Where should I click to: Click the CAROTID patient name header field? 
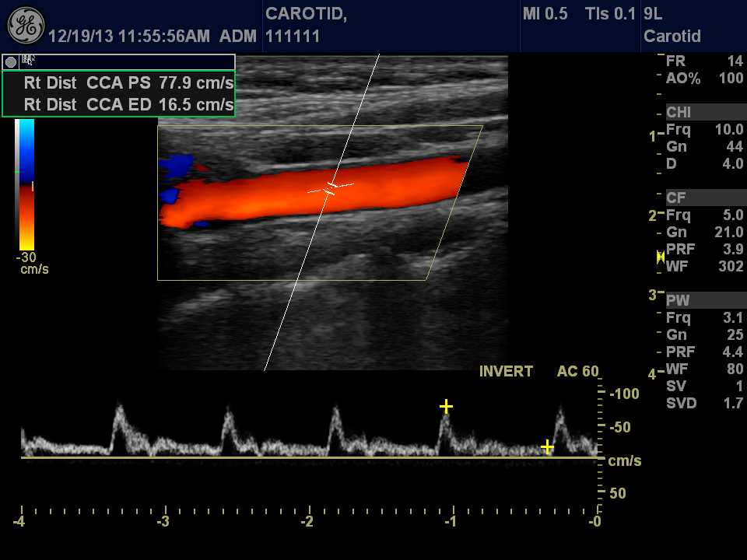(x=306, y=14)
